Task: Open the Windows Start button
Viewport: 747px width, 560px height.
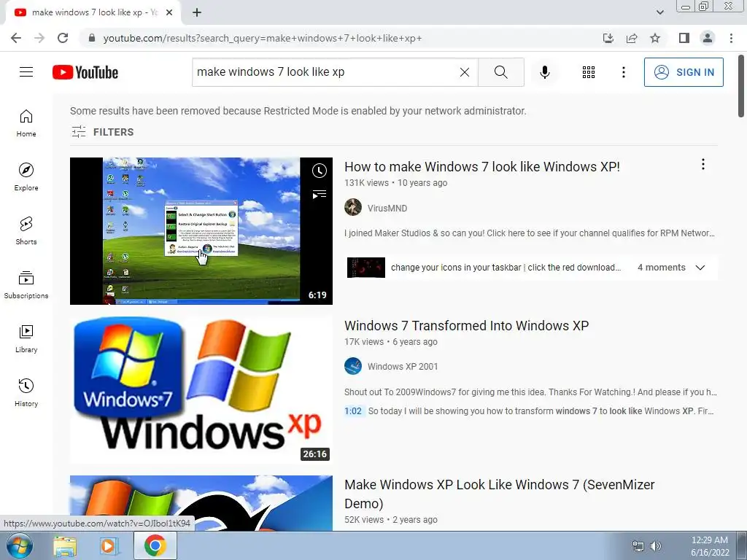Action: (19, 546)
